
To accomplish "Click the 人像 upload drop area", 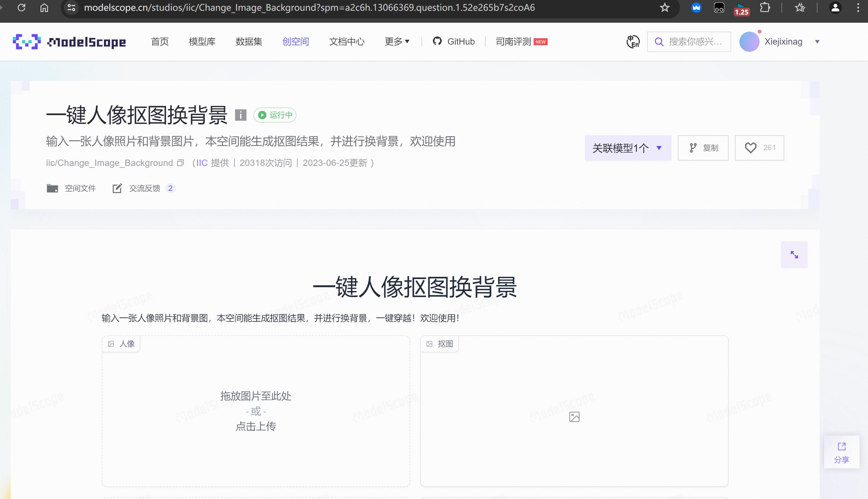I will [256, 411].
